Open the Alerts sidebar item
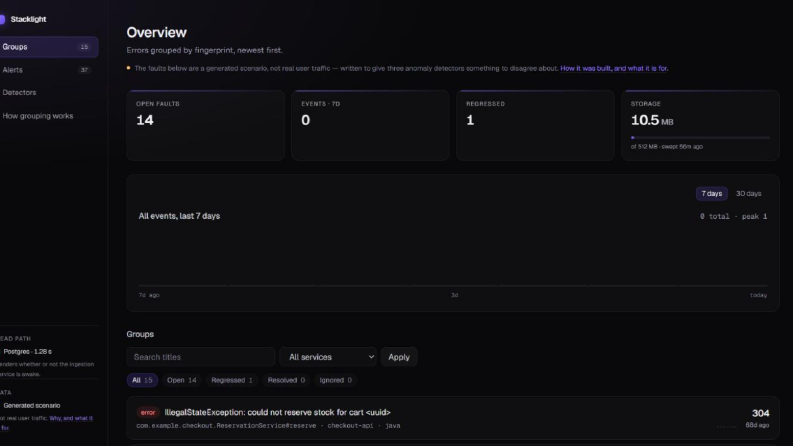 pyautogui.click(x=49, y=70)
